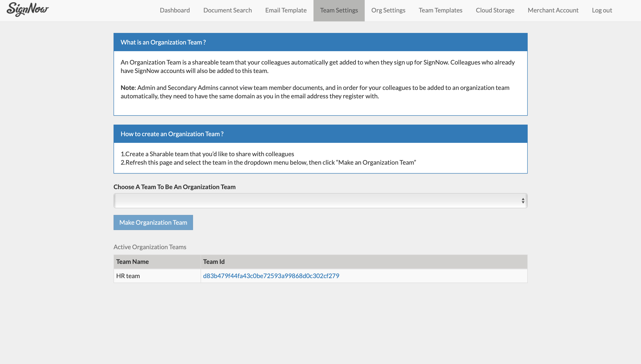
Task: Open the HR team ID link
Action: pyautogui.click(x=271, y=276)
